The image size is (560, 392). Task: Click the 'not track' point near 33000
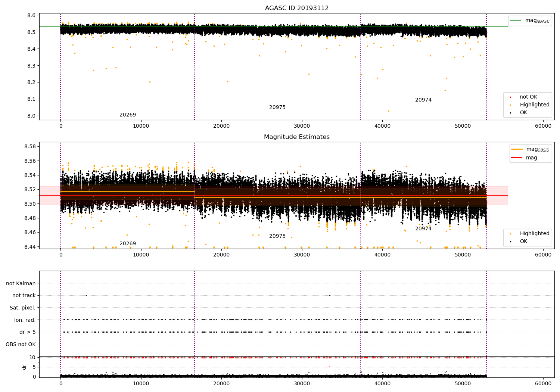330,295
